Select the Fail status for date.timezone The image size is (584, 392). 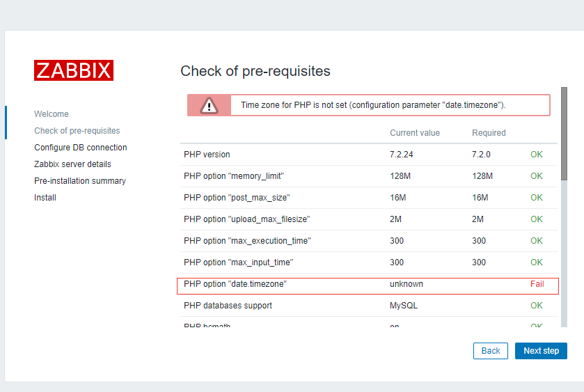pos(537,284)
